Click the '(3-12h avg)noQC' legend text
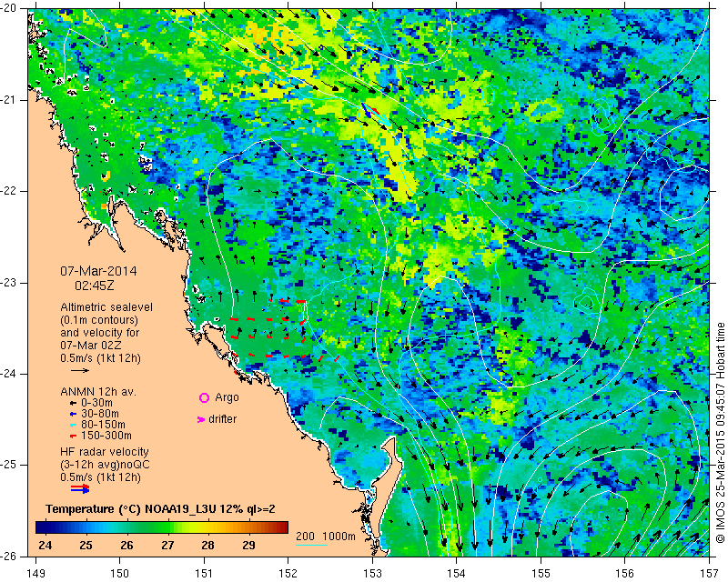728x582 pixels. (x=105, y=464)
